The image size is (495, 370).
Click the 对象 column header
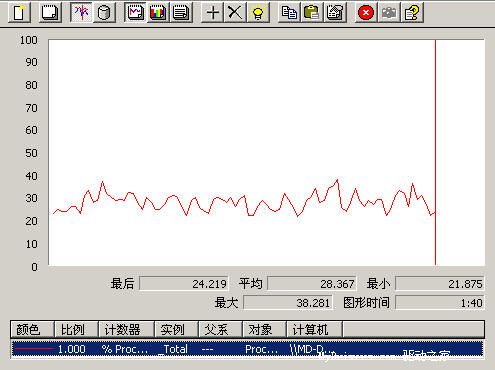coord(264,330)
